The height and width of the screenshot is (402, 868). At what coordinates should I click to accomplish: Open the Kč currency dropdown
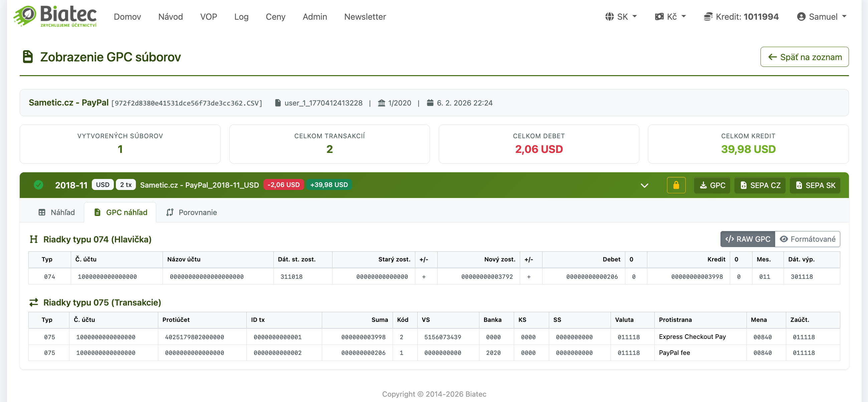pos(670,16)
